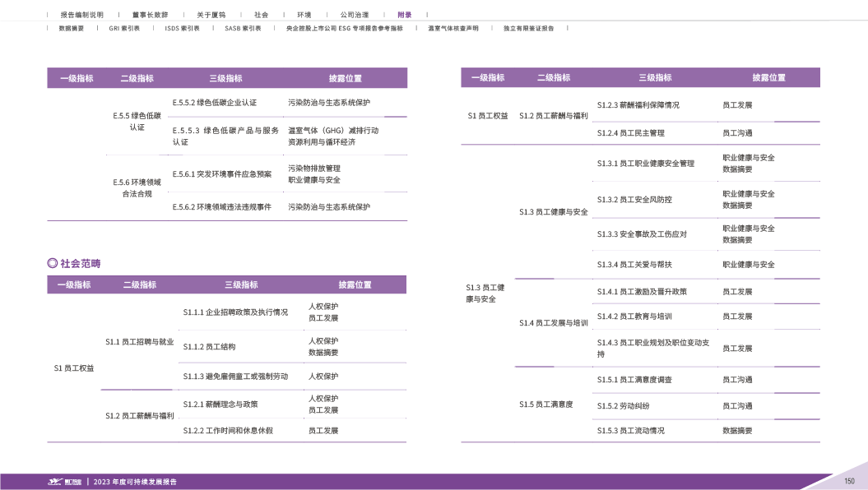Select the 数据摘要 sub-navigation item
Image resolution: width=868 pixels, height=490 pixels.
click(x=72, y=28)
